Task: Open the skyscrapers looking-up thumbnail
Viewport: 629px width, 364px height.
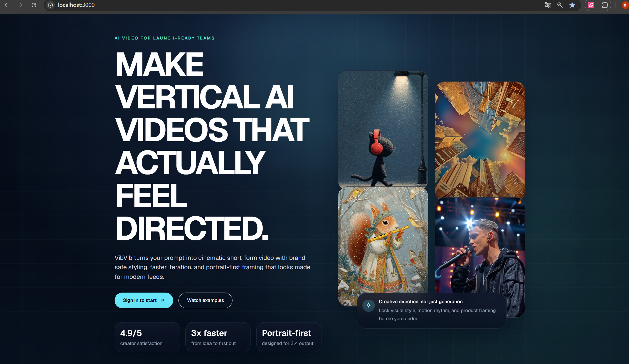Action: click(x=480, y=140)
